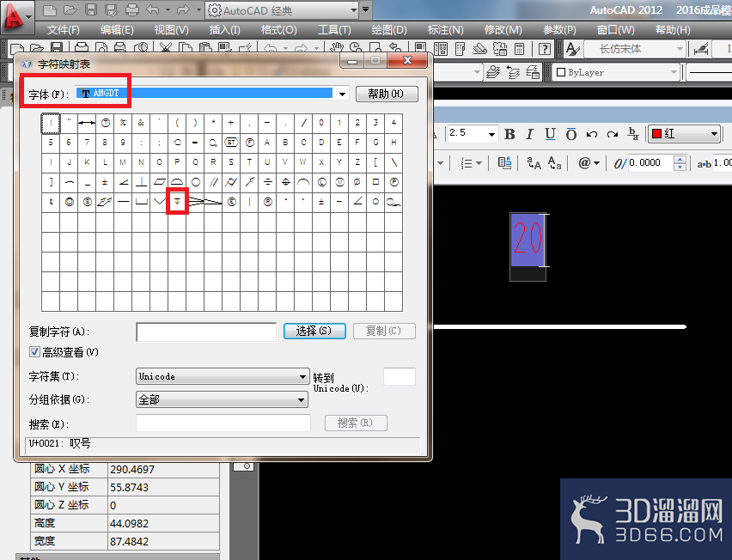732x560 pixels.
Task: Redo action in quick access toolbar
Action: click(184, 9)
